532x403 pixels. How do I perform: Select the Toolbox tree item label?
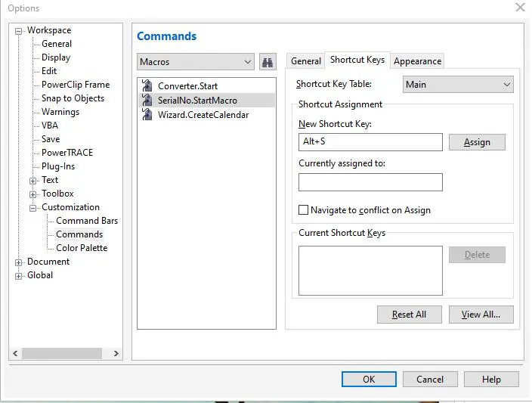pyautogui.click(x=57, y=194)
